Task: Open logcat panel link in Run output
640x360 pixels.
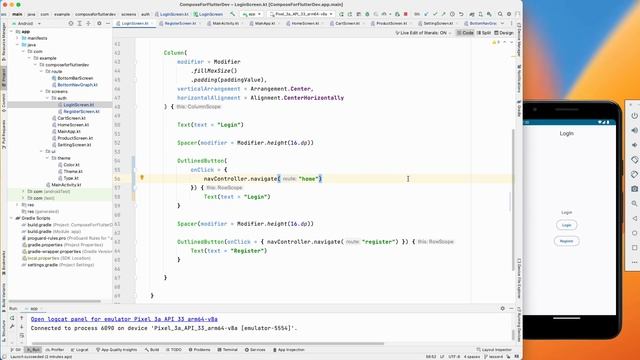Action: [x=124, y=319]
